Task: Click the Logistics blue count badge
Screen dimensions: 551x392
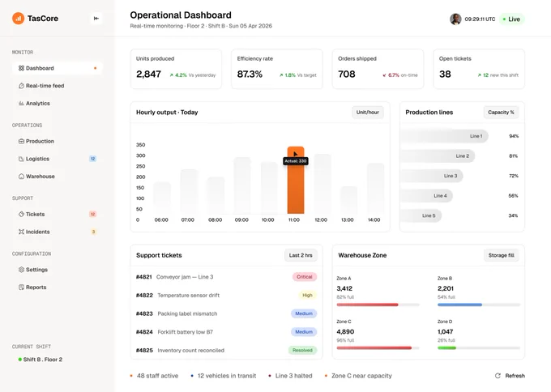Action: (92, 159)
